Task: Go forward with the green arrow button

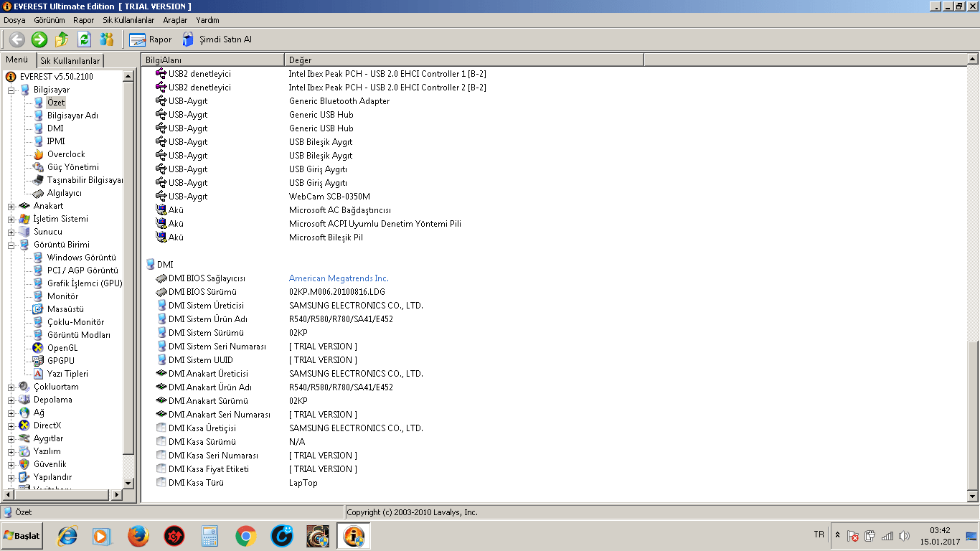Action: [x=39, y=39]
